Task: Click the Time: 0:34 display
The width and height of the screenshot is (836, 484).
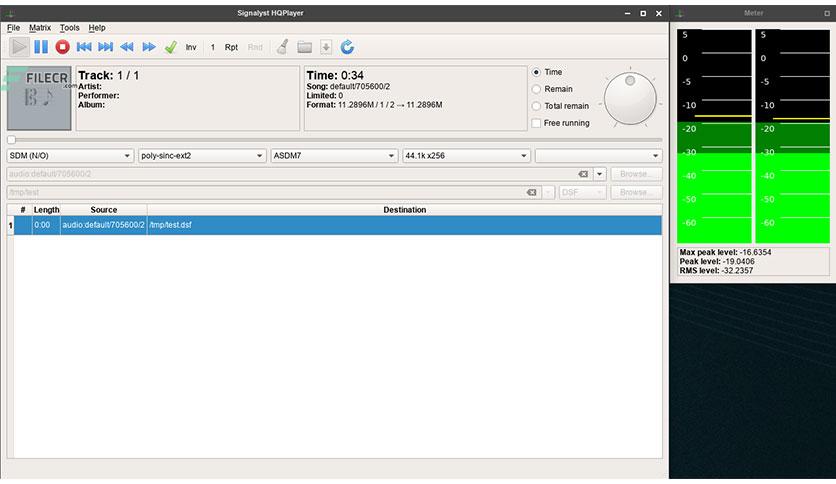Action: pyautogui.click(x=335, y=76)
